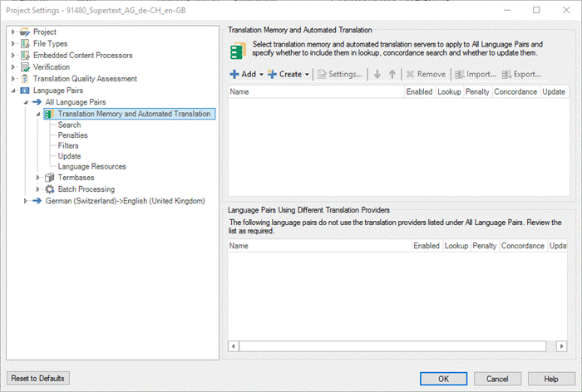582x392 pixels.
Task: Click the Reset to Defaults button
Action: (x=38, y=378)
